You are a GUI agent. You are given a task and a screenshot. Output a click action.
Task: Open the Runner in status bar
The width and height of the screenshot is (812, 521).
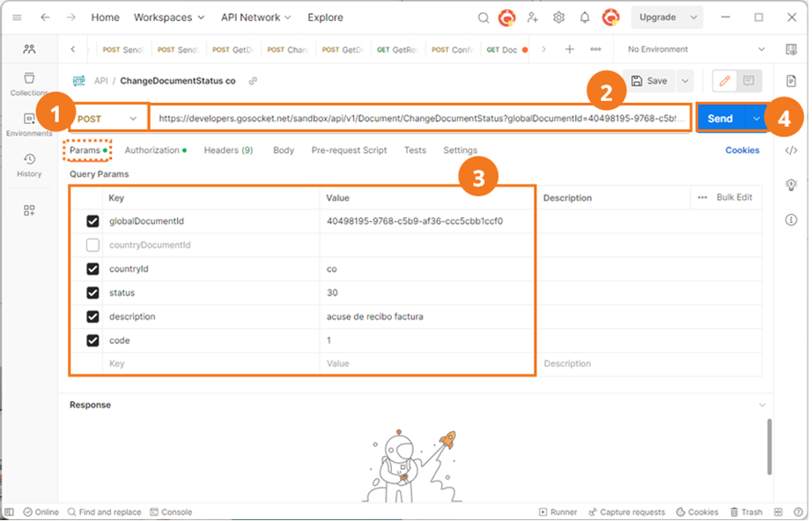coord(557,512)
